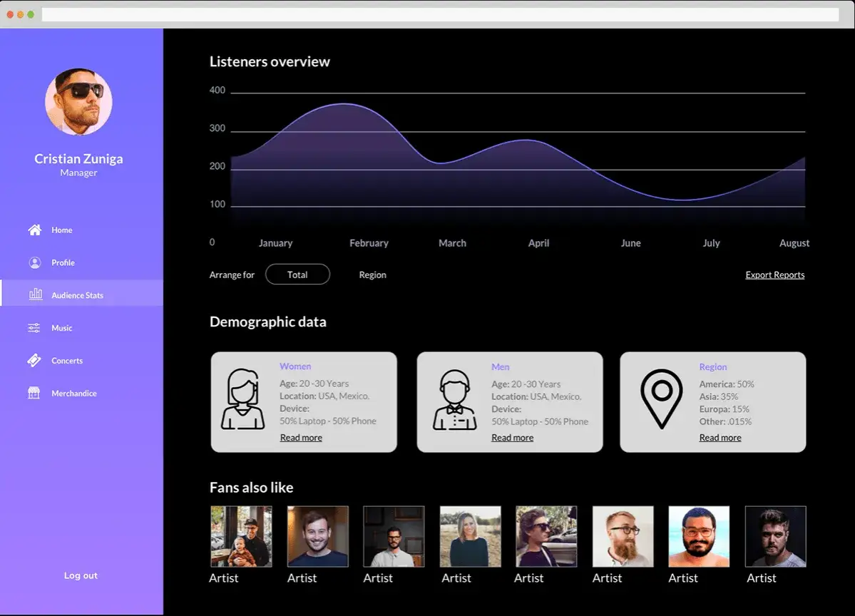Viewport: 855px width, 616px height.
Task: Open the sixth artist red-bearded man photo
Action: click(x=623, y=536)
